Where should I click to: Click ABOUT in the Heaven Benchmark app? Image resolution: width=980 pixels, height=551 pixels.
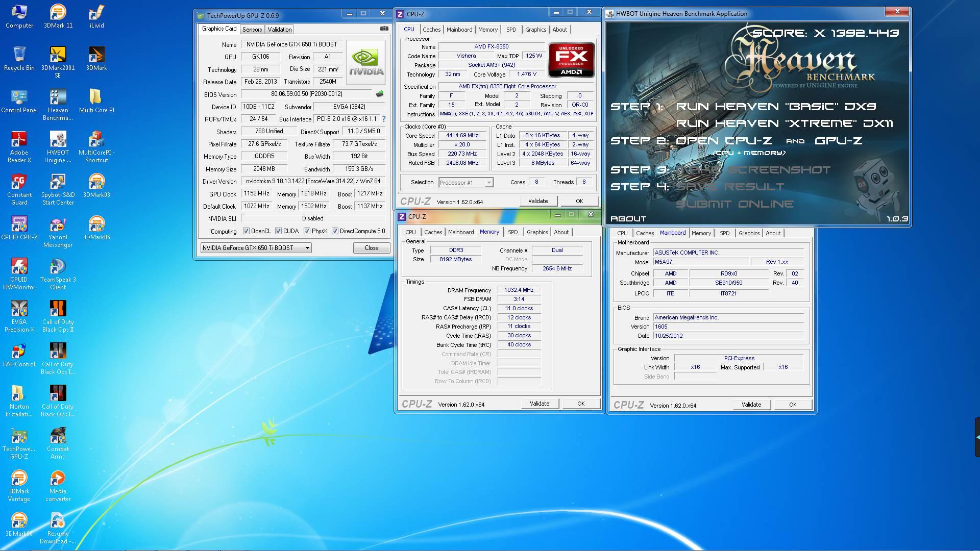tap(628, 218)
